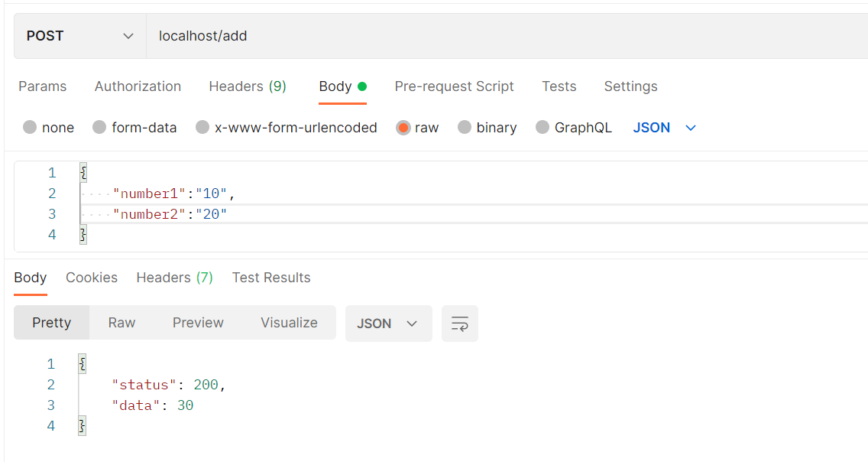Select the Raw response view
The image size is (868, 462).
(121, 322)
